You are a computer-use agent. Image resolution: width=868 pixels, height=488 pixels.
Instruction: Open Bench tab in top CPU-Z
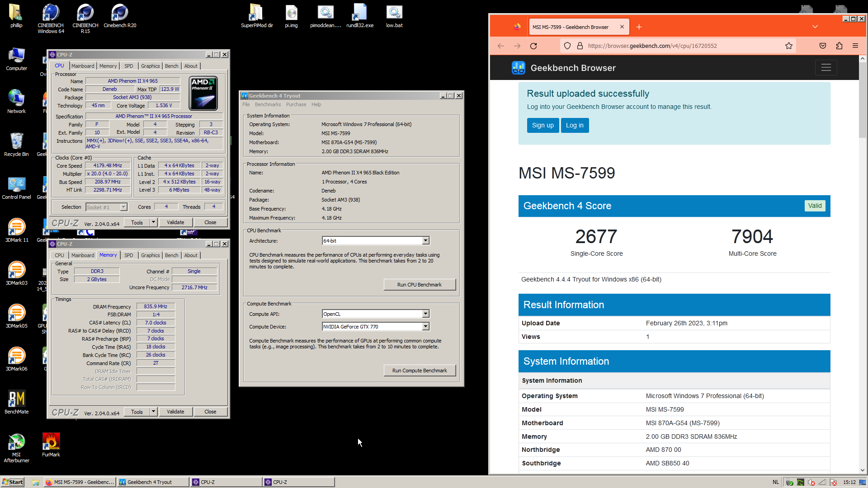172,66
